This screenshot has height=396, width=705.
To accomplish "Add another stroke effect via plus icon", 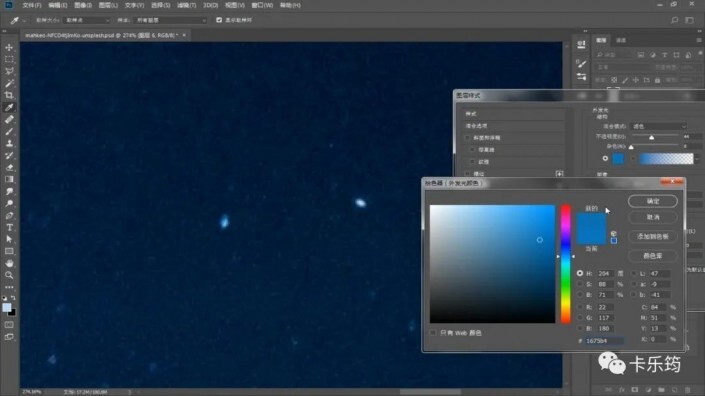I will pyautogui.click(x=559, y=174).
